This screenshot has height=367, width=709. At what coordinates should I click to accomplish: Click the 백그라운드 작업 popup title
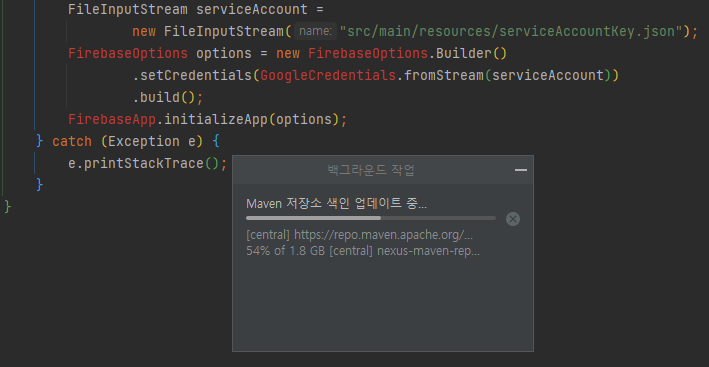(370, 170)
